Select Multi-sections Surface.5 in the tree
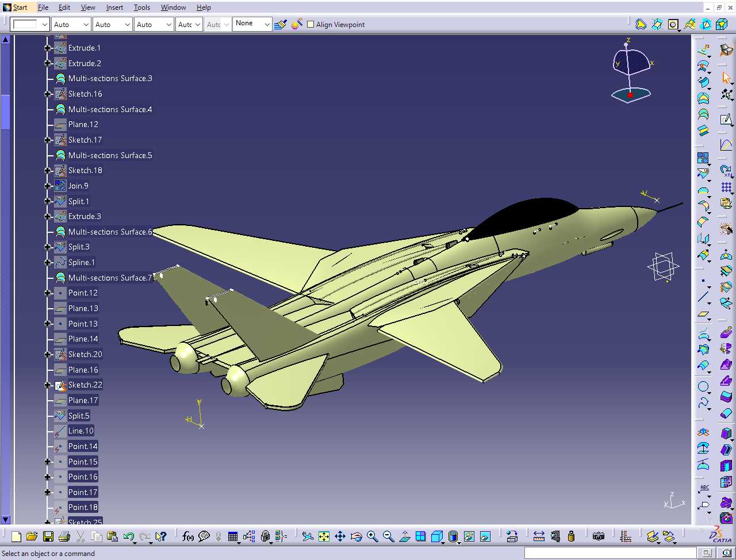The image size is (736, 560). coord(110,155)
